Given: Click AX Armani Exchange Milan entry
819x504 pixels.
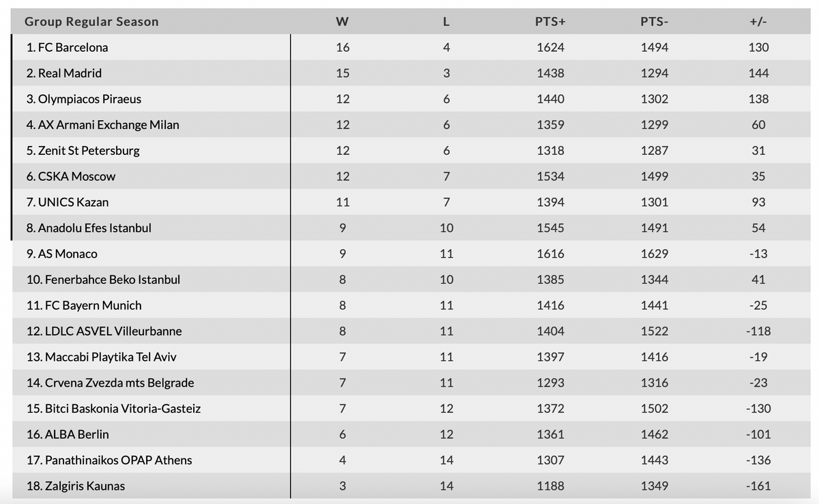Looking at the screenshot, I should click(102, 125).
